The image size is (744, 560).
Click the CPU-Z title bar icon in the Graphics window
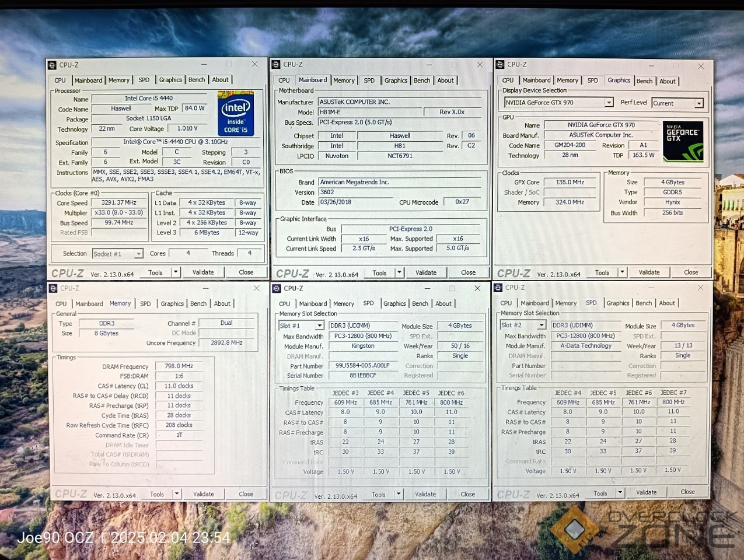(x=500, y=64)
